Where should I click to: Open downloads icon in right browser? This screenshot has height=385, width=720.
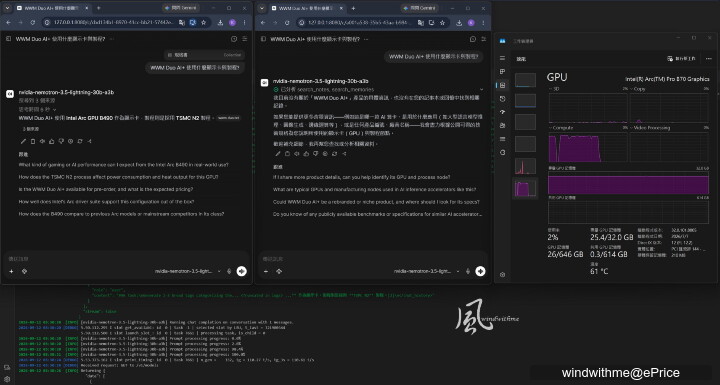(459, 23)
